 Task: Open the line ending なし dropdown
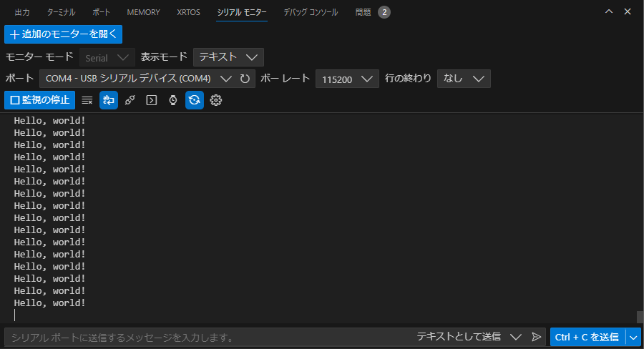click(464, 79)
